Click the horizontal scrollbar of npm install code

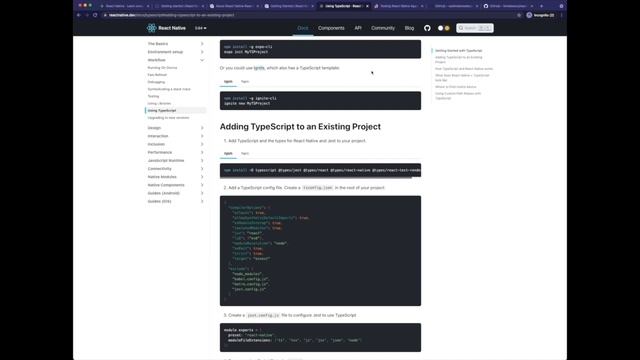[x=316, y=177]
